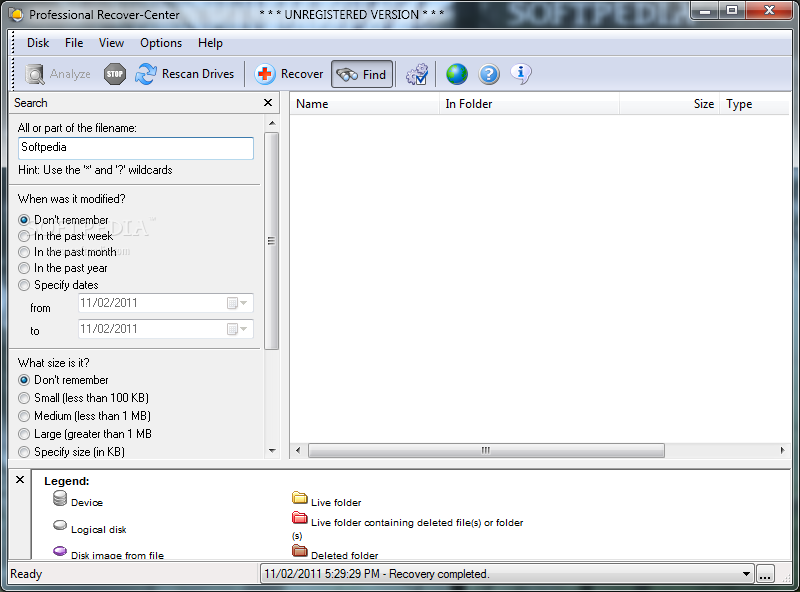The image size is (800, 592).
Task: Click the search panel vertical scrollbar thumb
Action: 271,241
